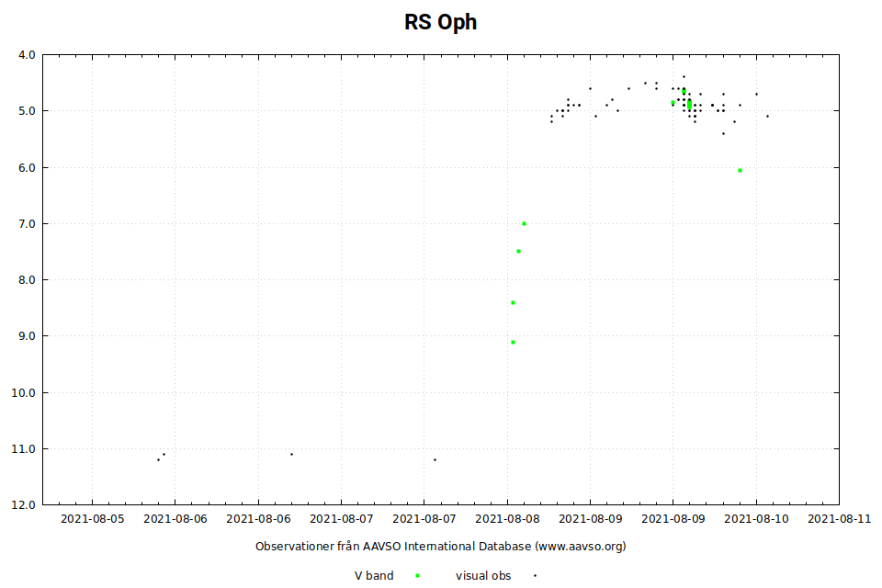This screenshot has width=882, height=588.
Task: Select the rightmost black visual observation point
Action: pyautogui.click(x=767, y=116)
